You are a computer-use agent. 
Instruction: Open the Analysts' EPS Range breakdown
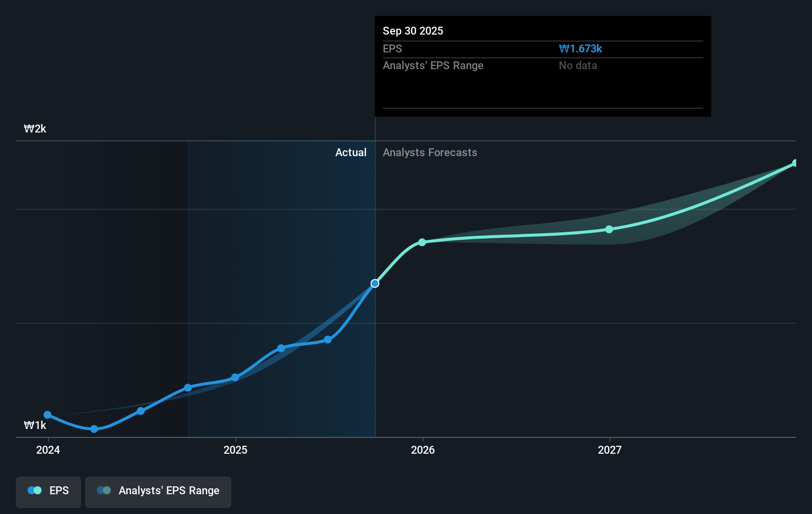pos(433,65)
